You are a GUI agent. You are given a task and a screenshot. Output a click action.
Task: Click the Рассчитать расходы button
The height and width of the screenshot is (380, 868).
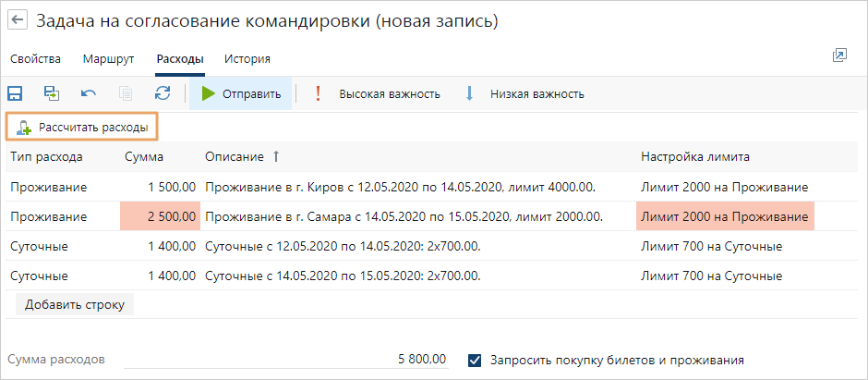(x=82, y=128)
